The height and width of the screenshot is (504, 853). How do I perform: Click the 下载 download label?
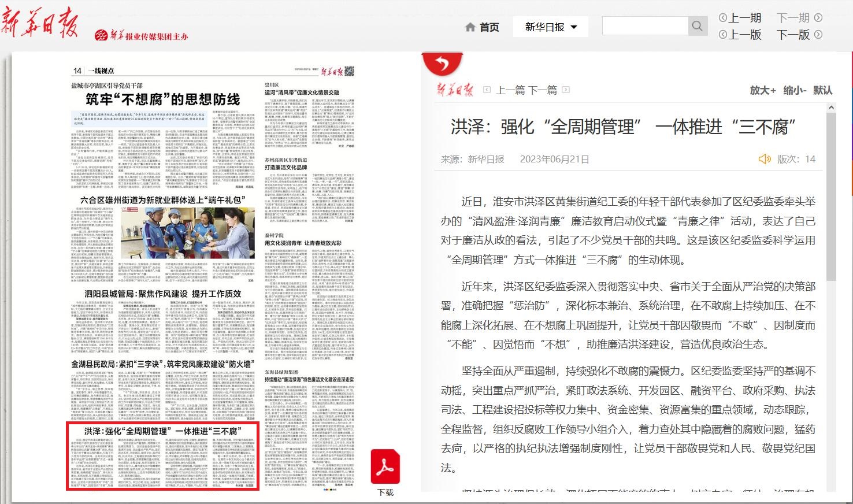tap(385, 492)
